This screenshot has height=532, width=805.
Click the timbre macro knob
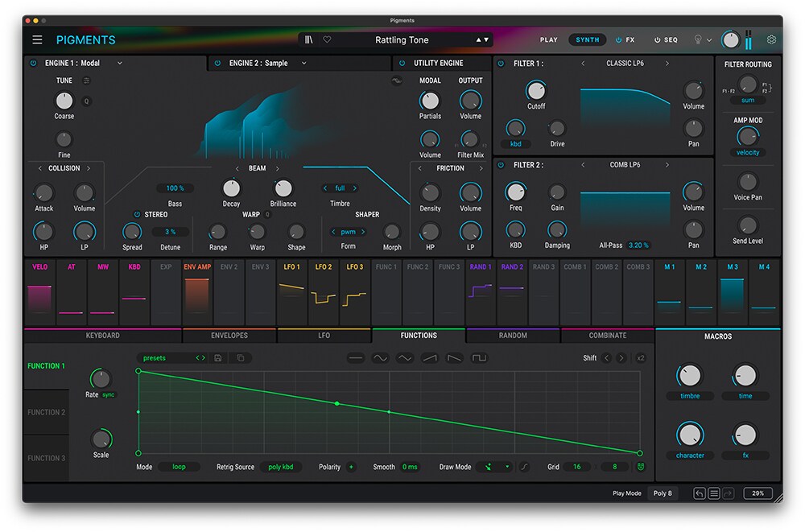pyautogui.click(x=690, y=376)
